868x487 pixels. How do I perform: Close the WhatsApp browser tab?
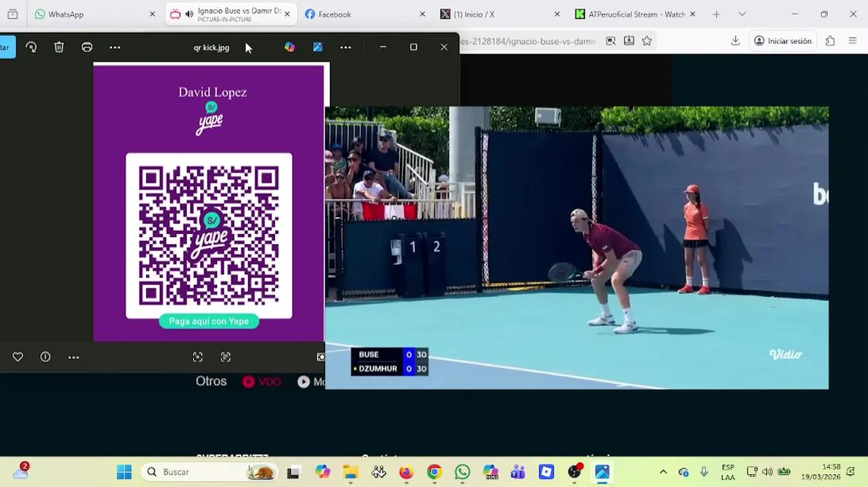pyautogui.click(x=152, y=14)
